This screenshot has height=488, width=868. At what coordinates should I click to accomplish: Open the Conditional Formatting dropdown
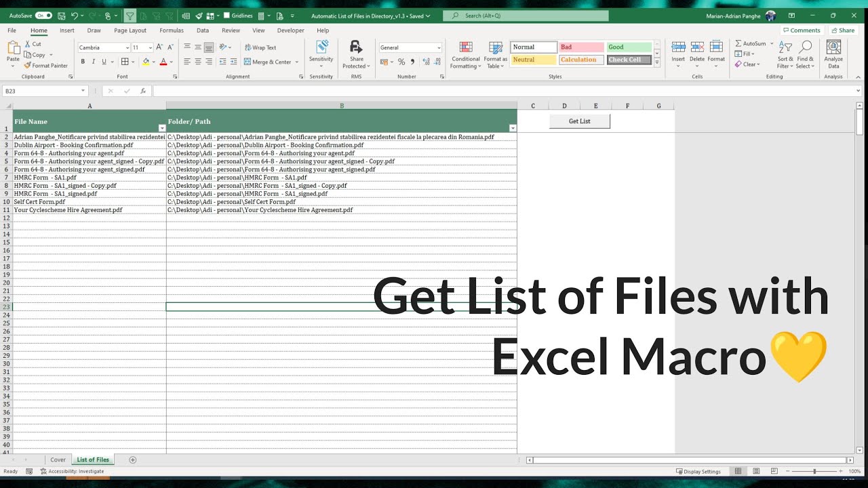[x=465, y=54]
